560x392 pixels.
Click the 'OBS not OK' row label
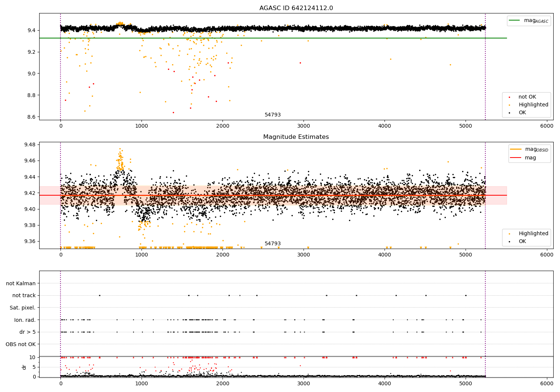(21, 344)
